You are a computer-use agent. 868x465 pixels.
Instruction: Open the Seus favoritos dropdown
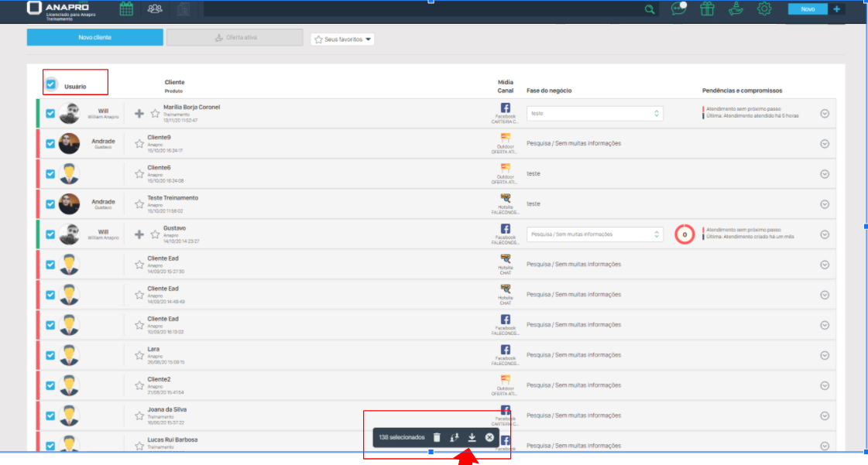pyautogui.click(x=342, y=39)
